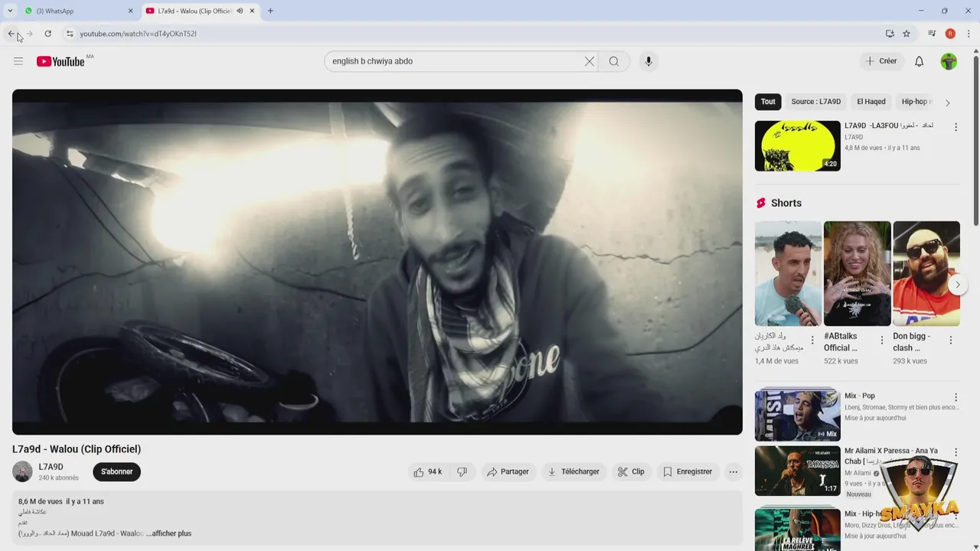Open the YouTube guide hamburger menu
This screenshot has height=551, width=980.
(18, 61)
